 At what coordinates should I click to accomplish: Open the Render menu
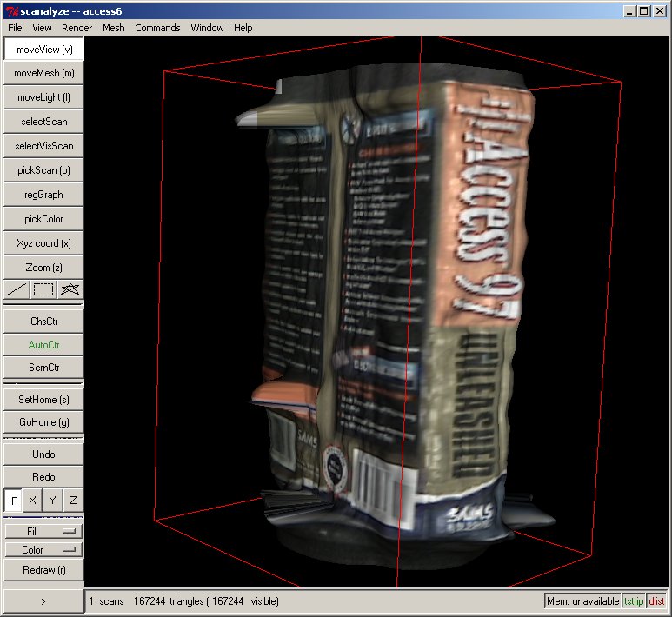point(77,28)
